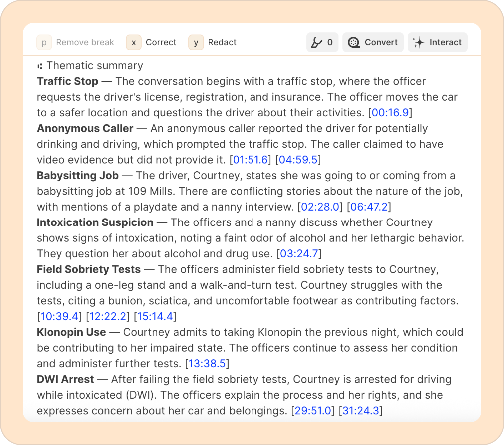The height and width of the screenshot is (445, 504).
Task: Go to timestamp 06:47.2
Action: (x=369, y=207)
